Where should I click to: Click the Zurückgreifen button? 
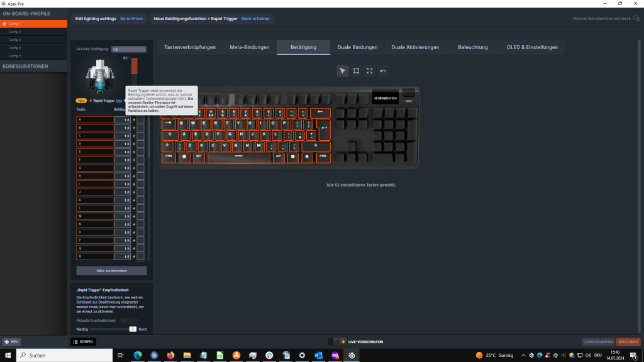[598, 341]
